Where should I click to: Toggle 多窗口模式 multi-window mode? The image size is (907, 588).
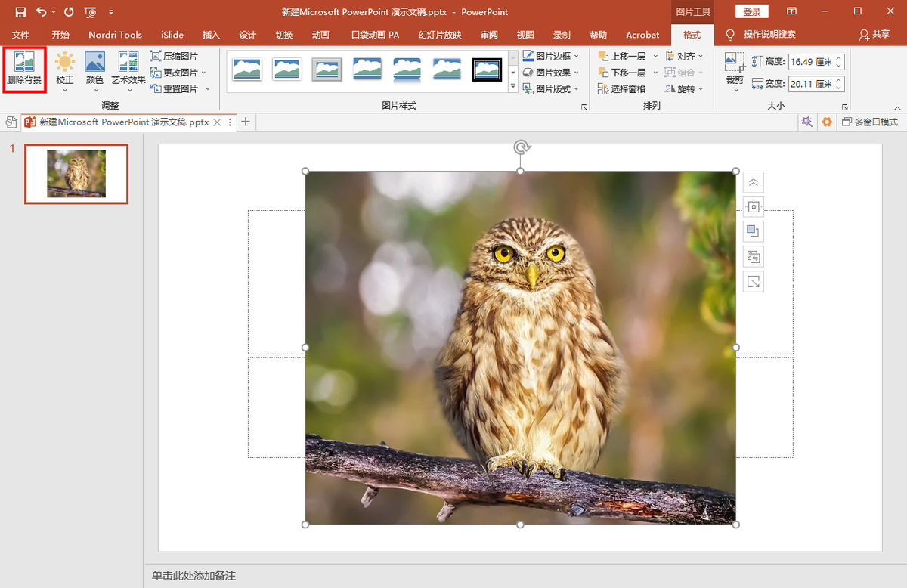pyautogui.click(x=870, y=122)
